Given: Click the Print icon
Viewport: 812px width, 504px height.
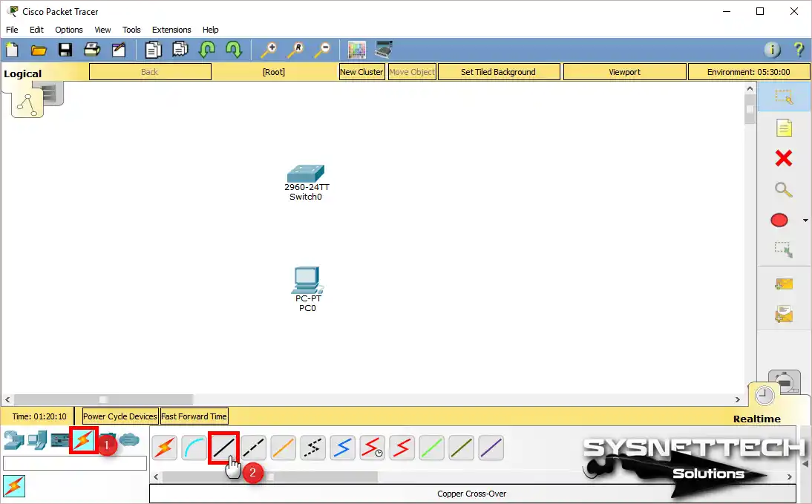Looking at the screenshot, I should pyautogui.click(x=92, y=50).
